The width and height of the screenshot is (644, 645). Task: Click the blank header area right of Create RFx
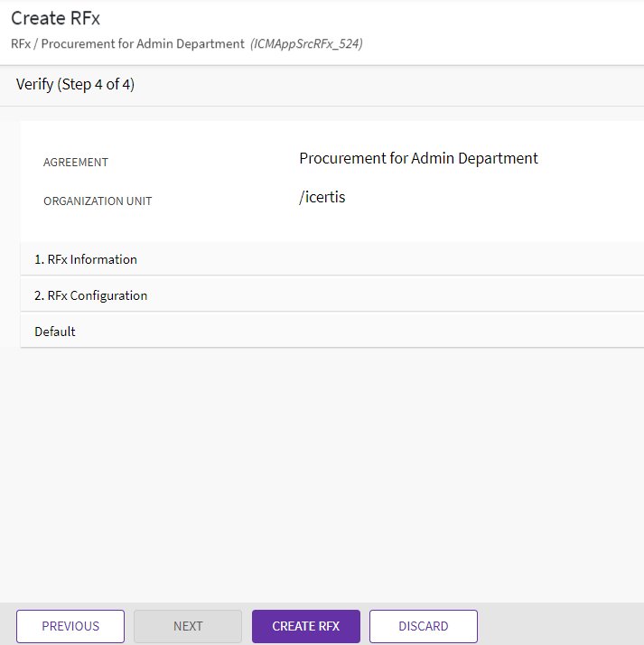click(x=361, y=18)
